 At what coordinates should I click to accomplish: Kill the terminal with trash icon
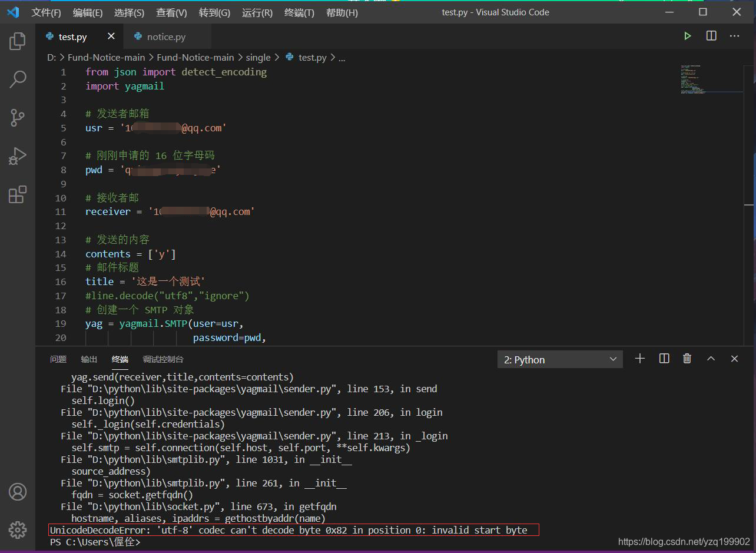click(x=687, y=359)
